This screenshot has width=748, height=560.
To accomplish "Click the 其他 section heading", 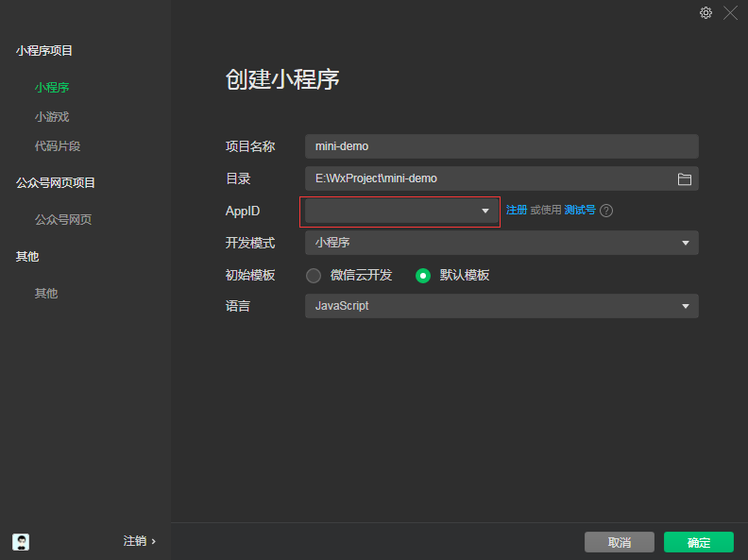I will 27,257.
